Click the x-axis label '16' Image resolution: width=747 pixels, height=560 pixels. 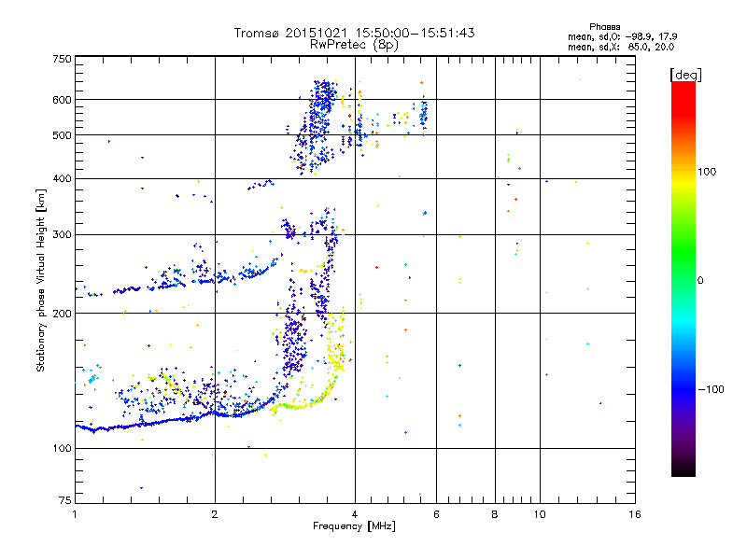pos(635,514)
